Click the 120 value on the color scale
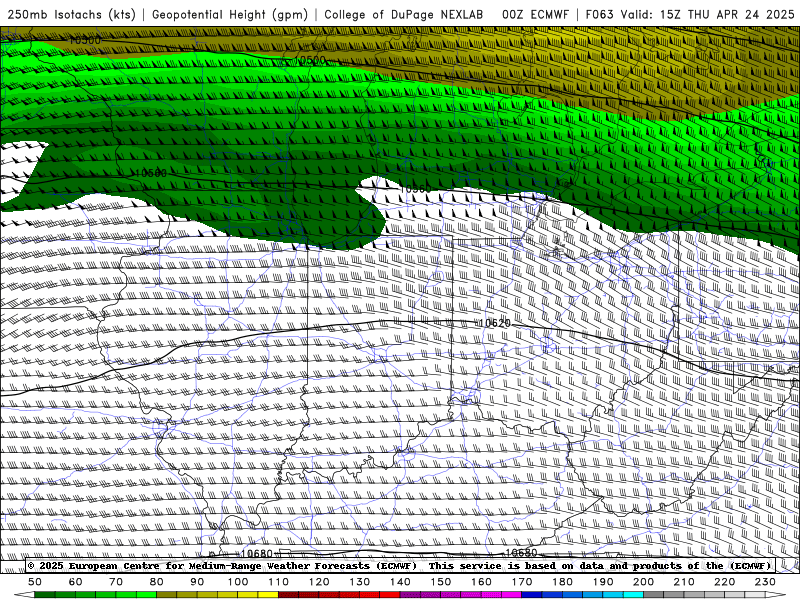This screenshot has width=800, height=600. [x=319, y=582]
